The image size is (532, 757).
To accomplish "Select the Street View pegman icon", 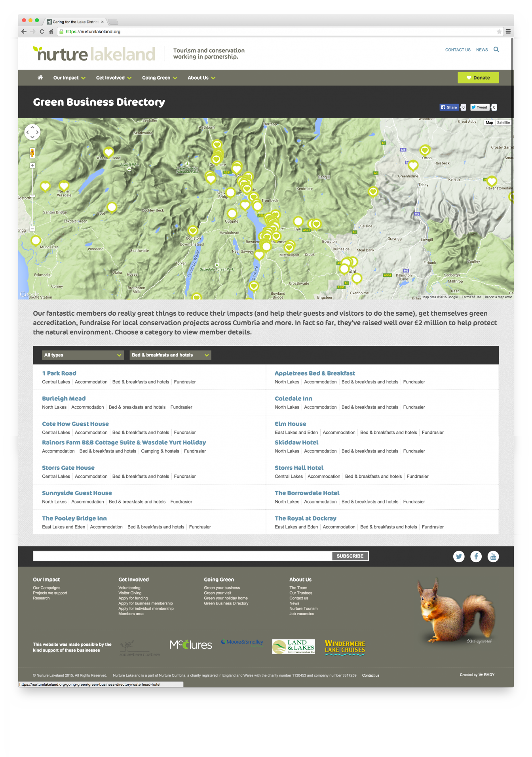I will (32, 153).
